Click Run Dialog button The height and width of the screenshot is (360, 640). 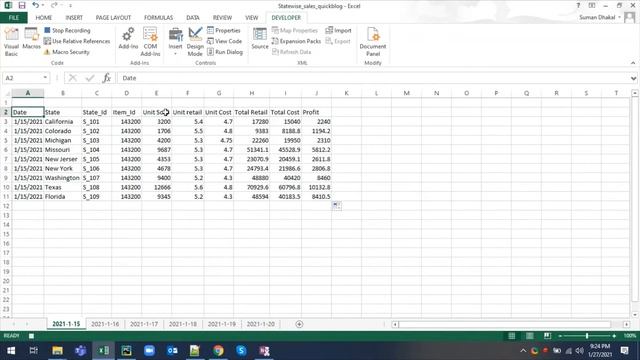click(x=225, y=52)
